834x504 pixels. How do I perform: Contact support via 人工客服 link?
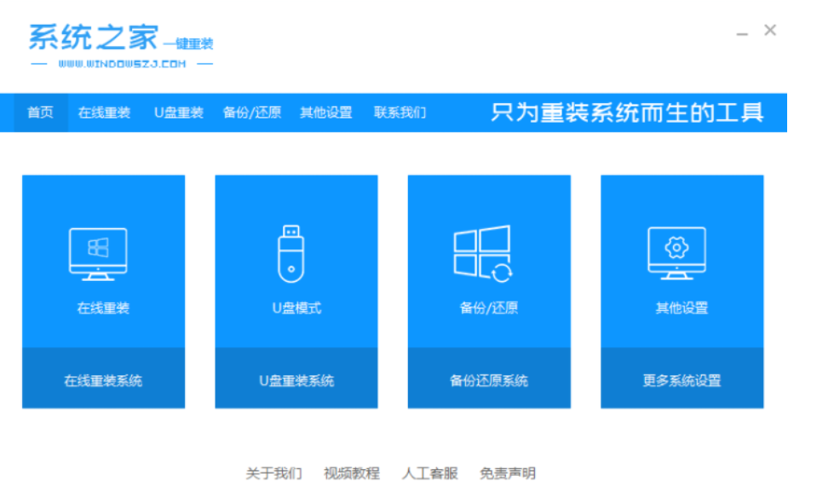(429, 473)
